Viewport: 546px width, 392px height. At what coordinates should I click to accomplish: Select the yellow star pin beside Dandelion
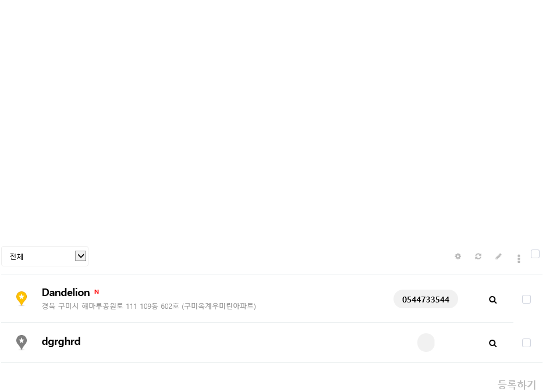22,298
